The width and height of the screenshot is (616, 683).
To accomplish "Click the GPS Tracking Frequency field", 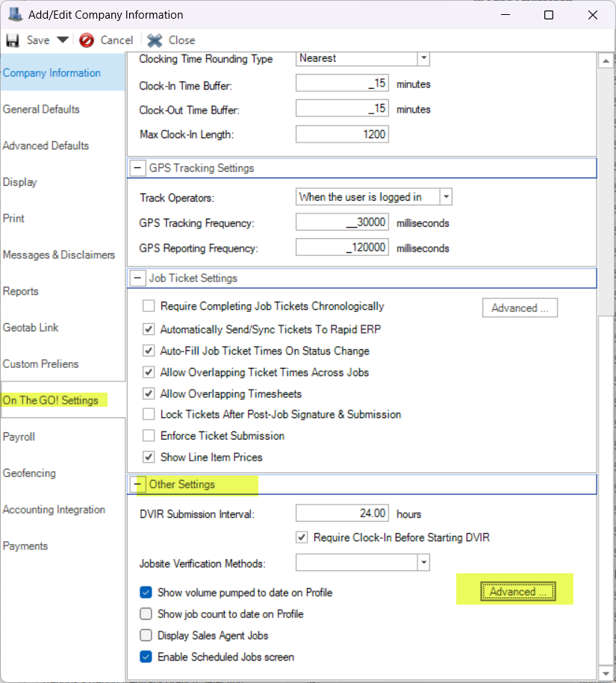I will (x=342, y=222).
